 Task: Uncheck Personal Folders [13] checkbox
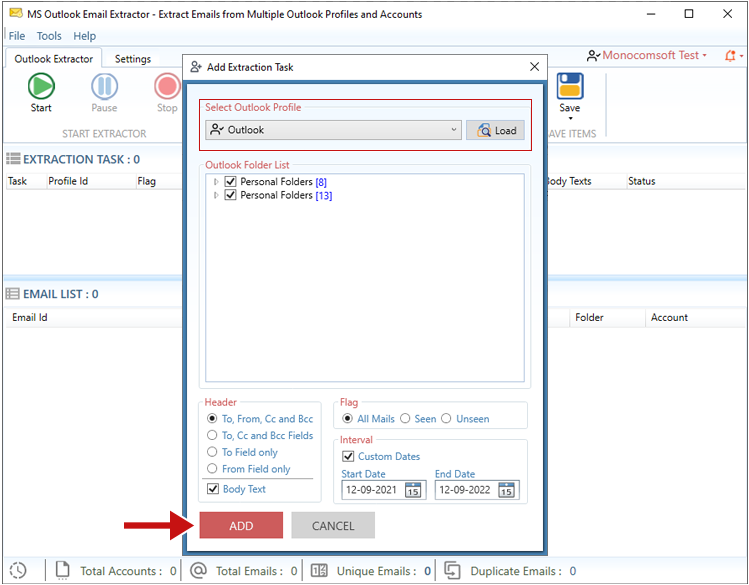pos(230,195)
